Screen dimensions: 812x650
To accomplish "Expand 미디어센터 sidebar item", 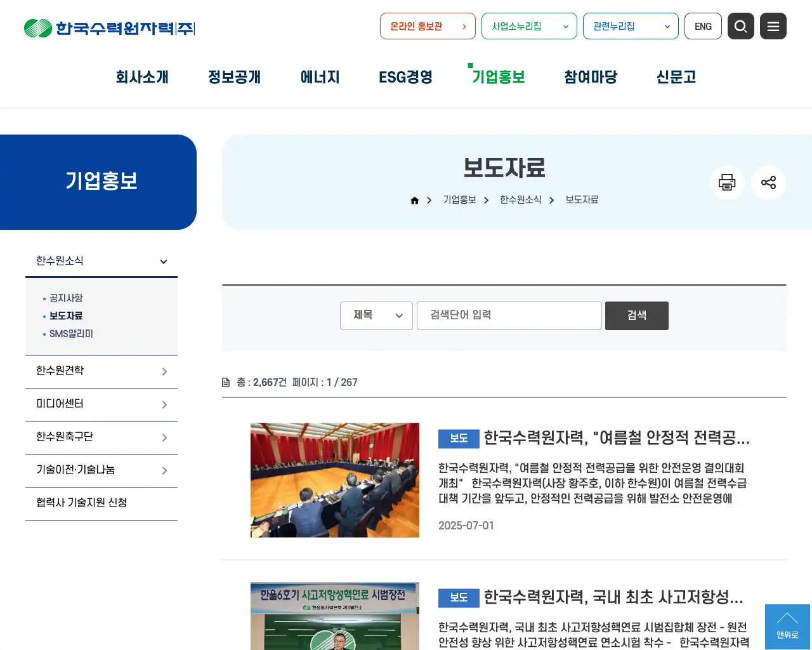I will point(101,404).
